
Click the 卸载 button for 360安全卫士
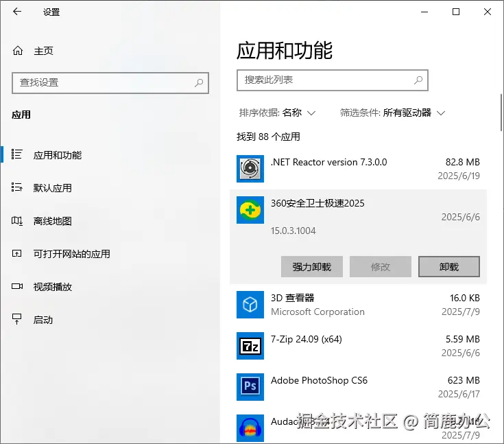tap(449, 266)
